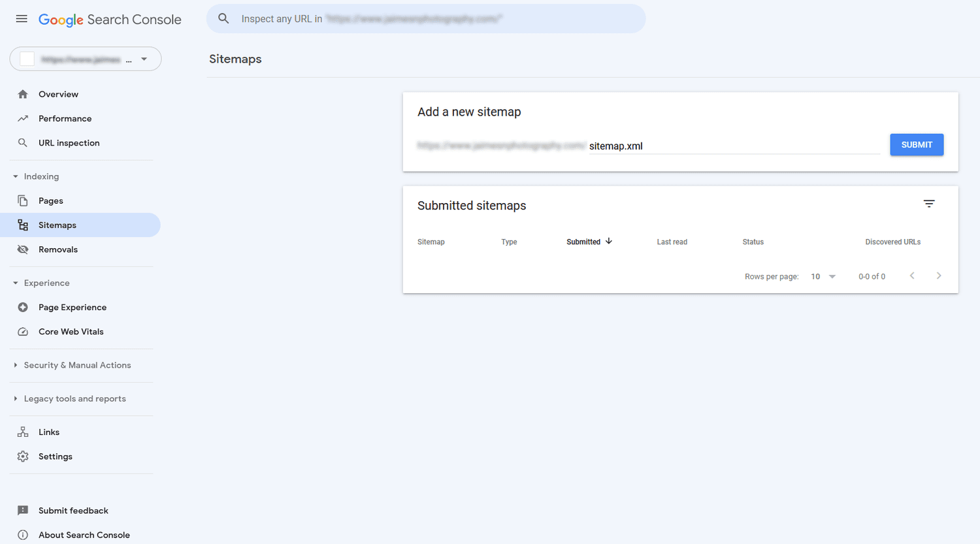
Task: Open the Overview home icon
Action: (23, 93)
